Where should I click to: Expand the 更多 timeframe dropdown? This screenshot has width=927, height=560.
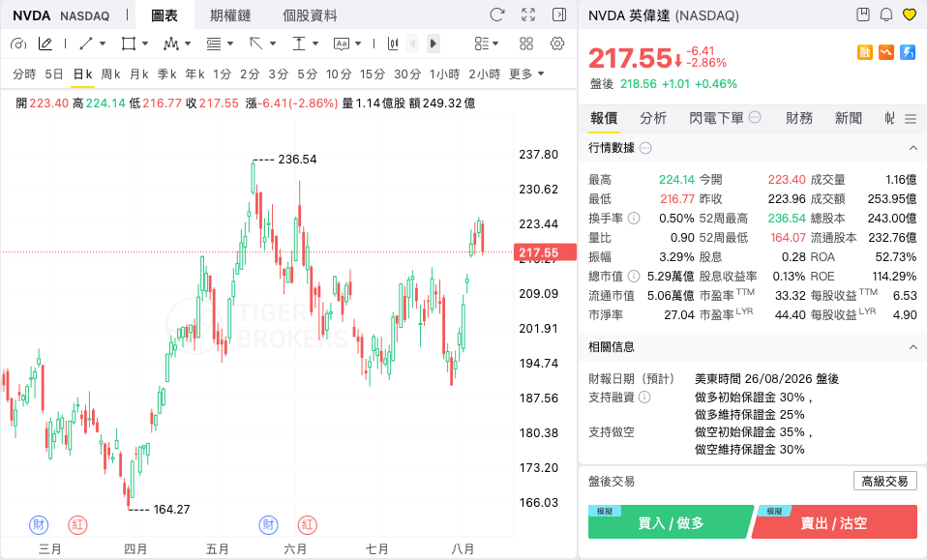pos(526,74)
